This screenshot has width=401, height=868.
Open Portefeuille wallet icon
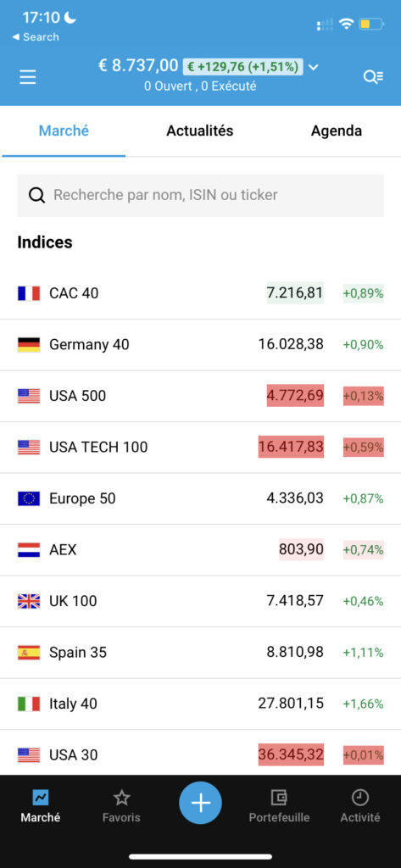279,798
